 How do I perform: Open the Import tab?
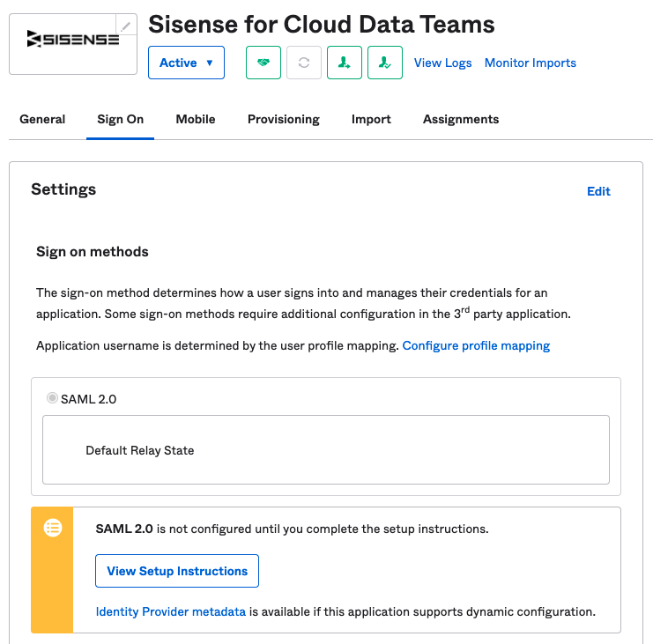371,119
